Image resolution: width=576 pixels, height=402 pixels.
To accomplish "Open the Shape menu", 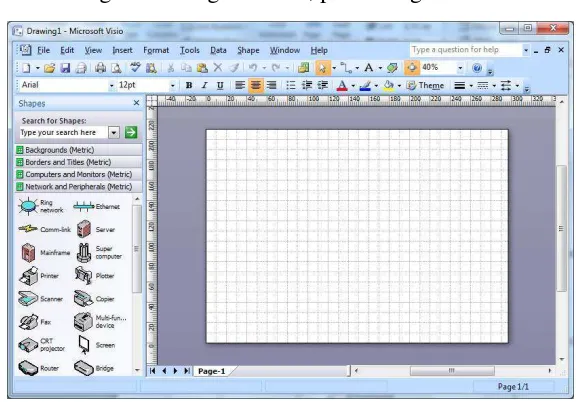I will [248, 50].
